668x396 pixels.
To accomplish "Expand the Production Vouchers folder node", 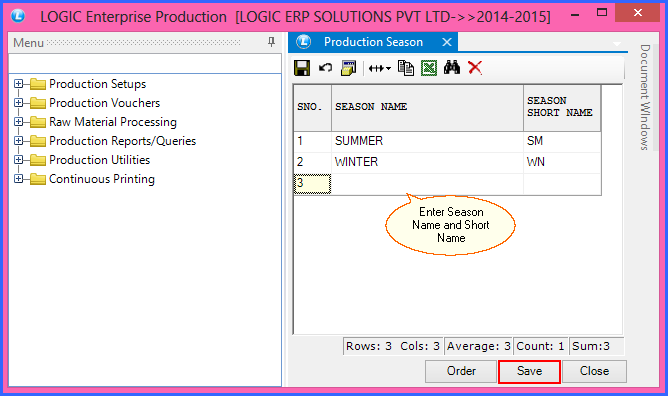I will [x=18, y=103].
